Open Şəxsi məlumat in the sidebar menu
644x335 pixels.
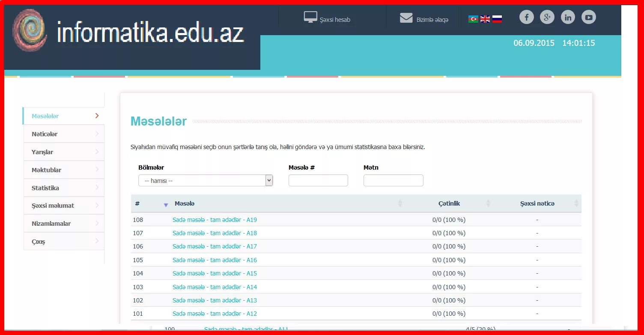click(64, 206)
